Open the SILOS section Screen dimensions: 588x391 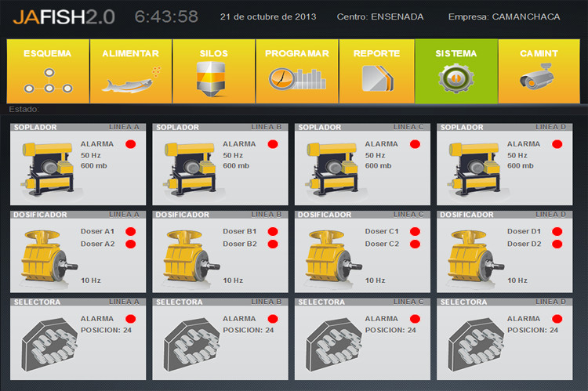click(x=212, y=71)
